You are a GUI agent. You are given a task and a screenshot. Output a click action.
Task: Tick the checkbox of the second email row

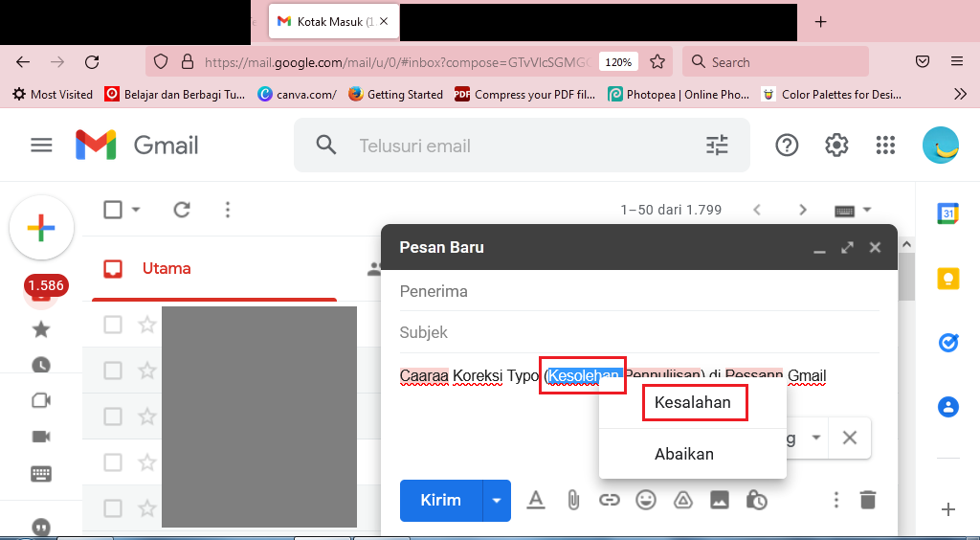113,371
